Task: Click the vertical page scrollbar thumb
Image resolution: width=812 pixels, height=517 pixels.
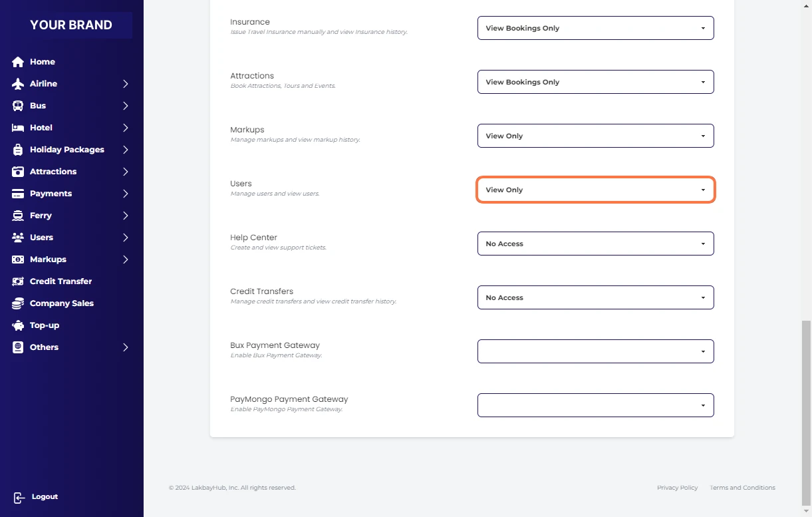Action: 806,413
